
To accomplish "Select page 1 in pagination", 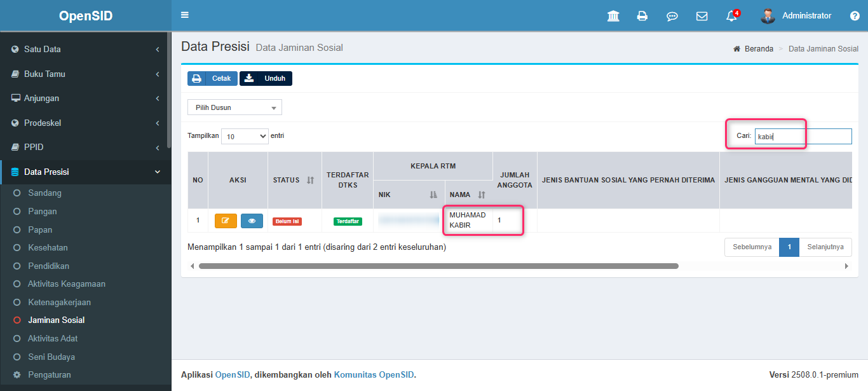I will click(x=789, y=247).
